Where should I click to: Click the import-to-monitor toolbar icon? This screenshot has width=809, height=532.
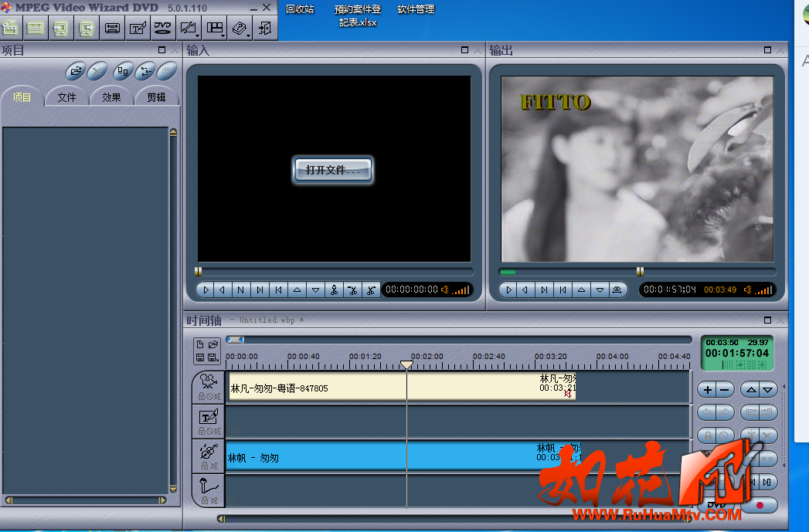(60, 28)
